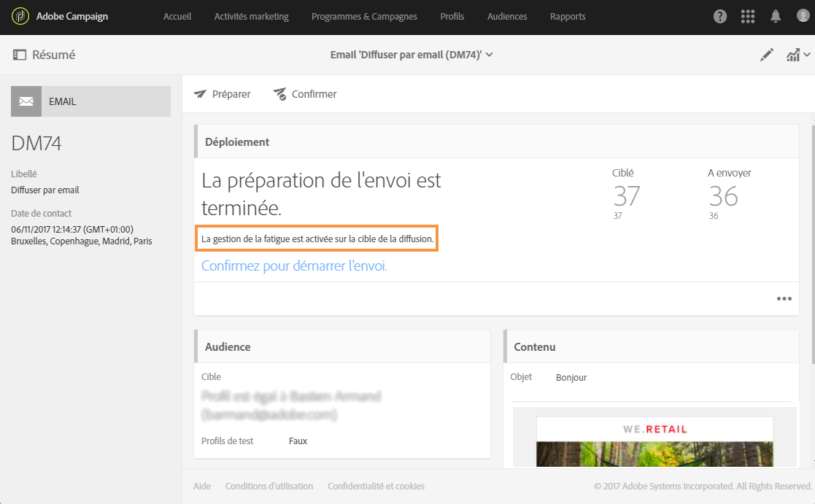Open Programmes & Campagnes menu
Image resolution: width=815 pixels, height=504 pixels.
pyautogui.click(x=364, y=17)
